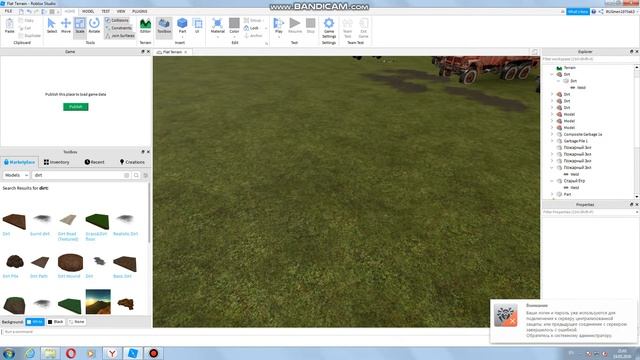Viewport: 640px width, 360px height.
Task: Click the Team Test button
Action: click(x=347, y=28)
